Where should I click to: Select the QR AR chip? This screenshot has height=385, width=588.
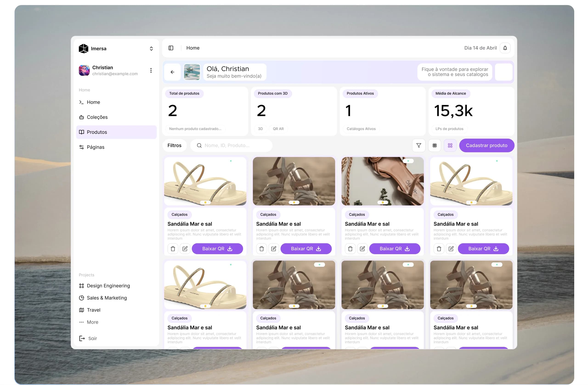coord(278,129)
